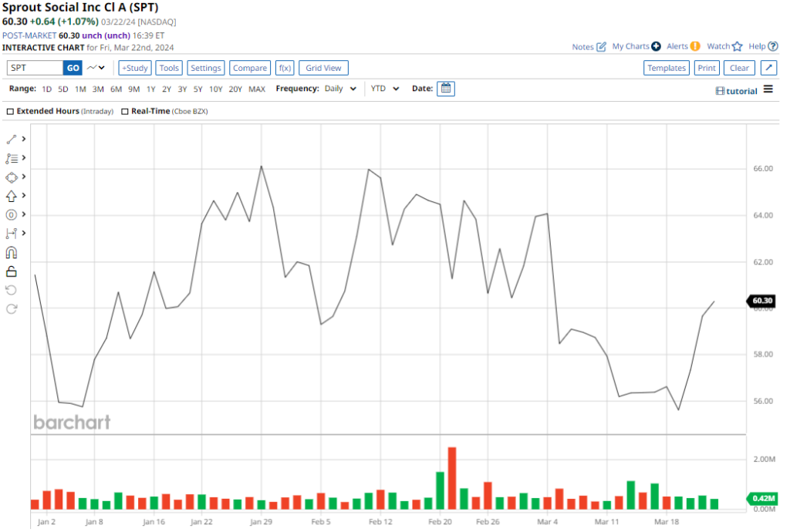Select the up arrow shape tool
The width and height of the screenshot is (790, 532).
point(12,196)
